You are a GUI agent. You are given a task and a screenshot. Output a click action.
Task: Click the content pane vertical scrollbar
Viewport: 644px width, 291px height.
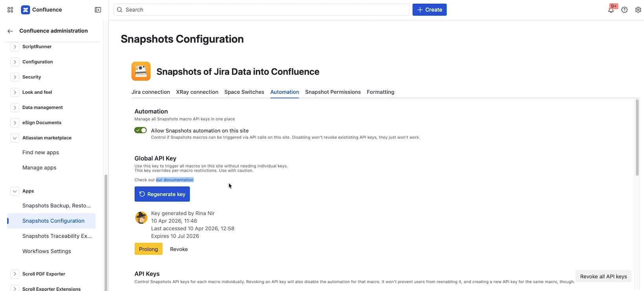point(637,137)
